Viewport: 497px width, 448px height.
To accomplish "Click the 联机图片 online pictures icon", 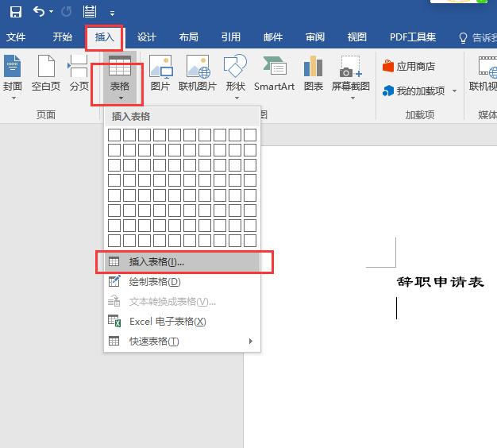I will pos(198,66).
